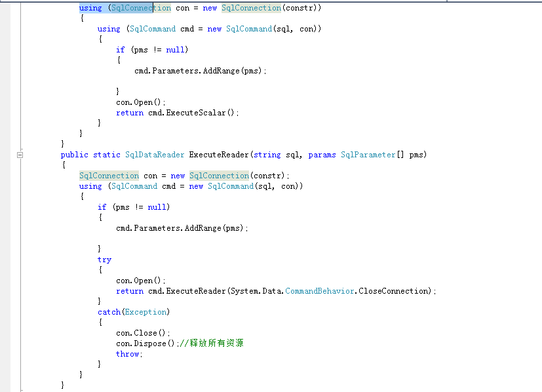Click the second 'cmd.Parameters.AddRange(pms);' line

(182, 228)
